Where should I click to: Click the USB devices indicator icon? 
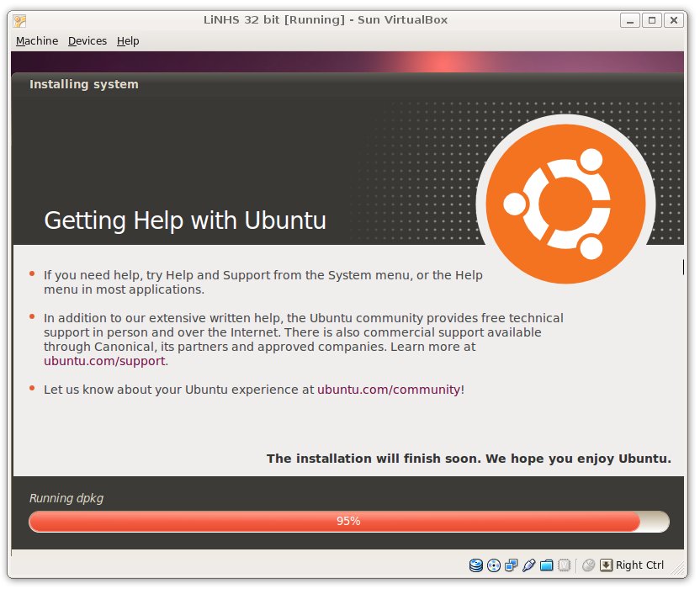click(528, 565)
